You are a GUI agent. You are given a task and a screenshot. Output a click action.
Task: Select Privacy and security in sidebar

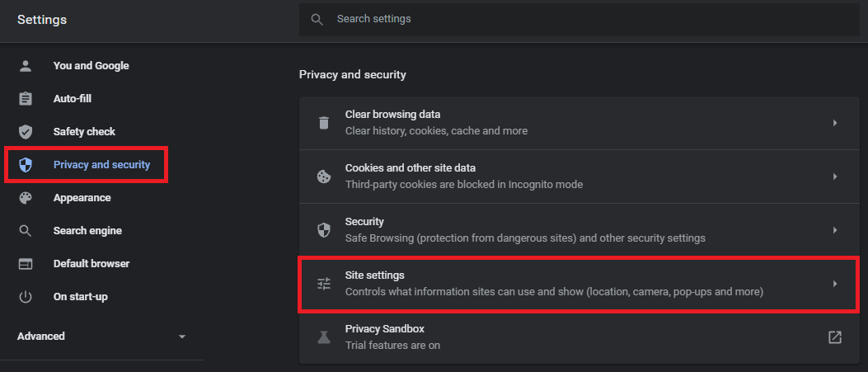pos(101,165)
